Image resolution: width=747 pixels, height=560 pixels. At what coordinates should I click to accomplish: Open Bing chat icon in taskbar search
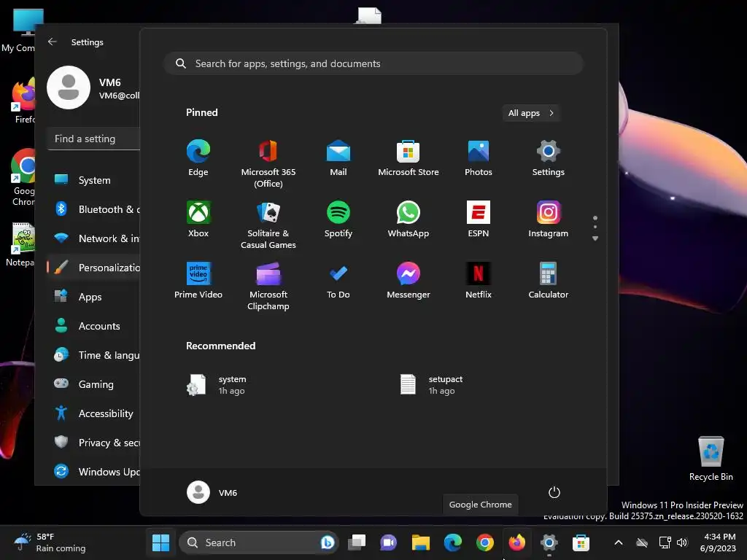tap(328, 542)
